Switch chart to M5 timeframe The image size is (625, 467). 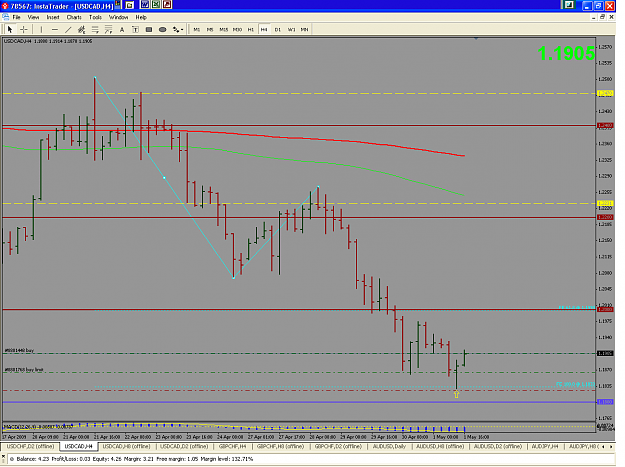[210, 29]
